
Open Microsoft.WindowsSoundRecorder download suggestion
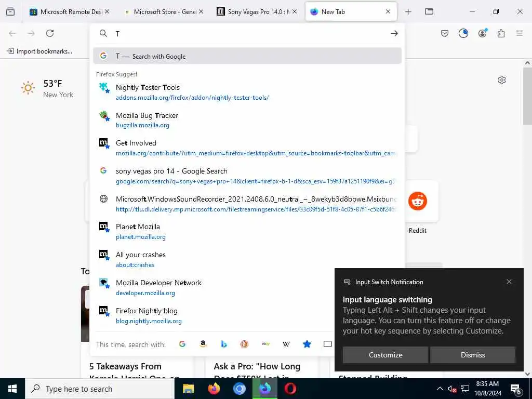pos(247,204)
